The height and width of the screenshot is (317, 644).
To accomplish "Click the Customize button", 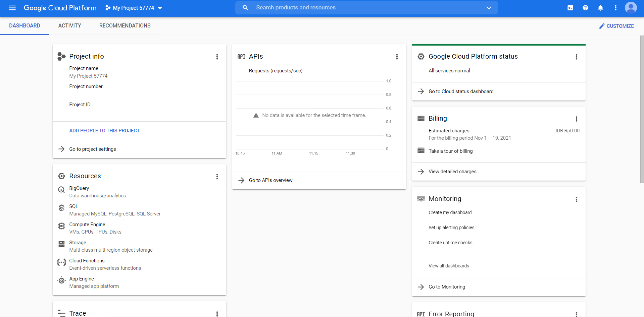I will 616,26.
